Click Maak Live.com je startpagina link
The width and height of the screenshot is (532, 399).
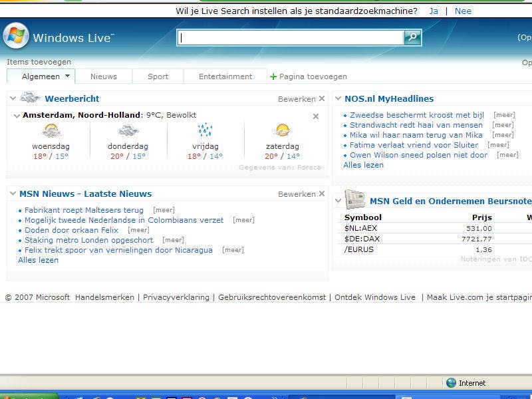pyautogui.click(x=479, y=297)
